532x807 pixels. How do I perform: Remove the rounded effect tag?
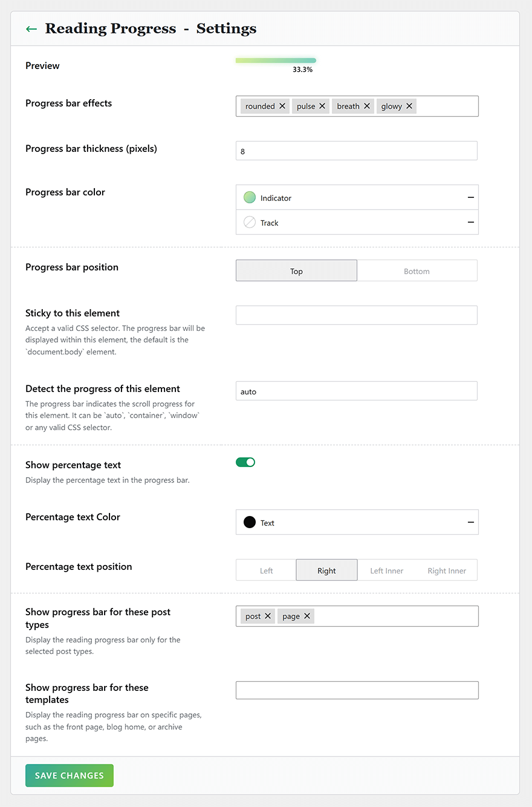(x=282, y=106)
